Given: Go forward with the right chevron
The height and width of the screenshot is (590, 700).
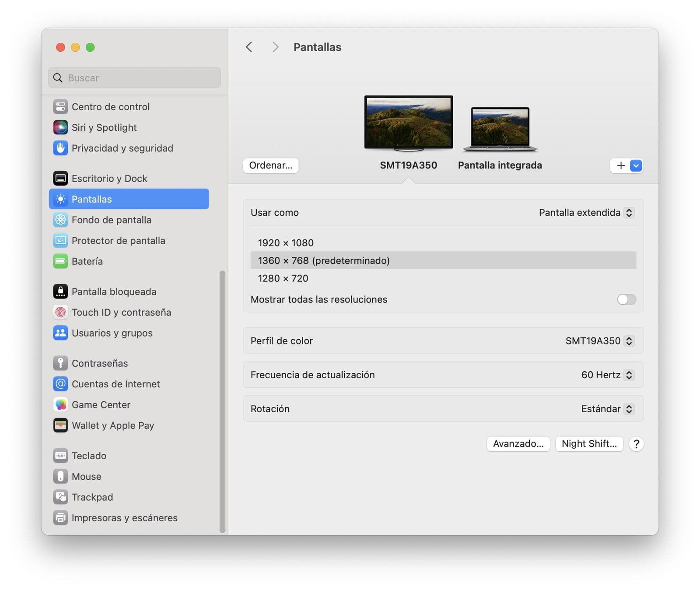Looking at the screenshot, I should [x=275, y=47].
